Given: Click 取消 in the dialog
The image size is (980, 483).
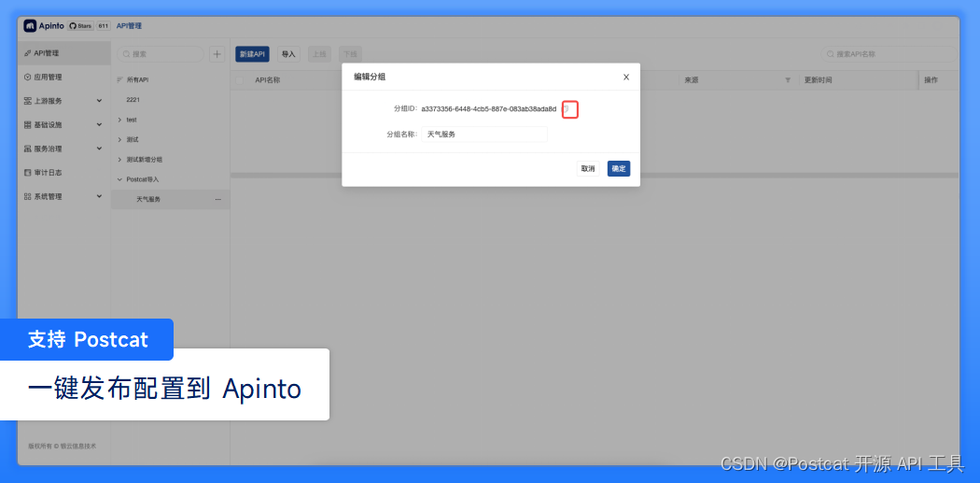Looking at the screenshot, I should [587, 168].
